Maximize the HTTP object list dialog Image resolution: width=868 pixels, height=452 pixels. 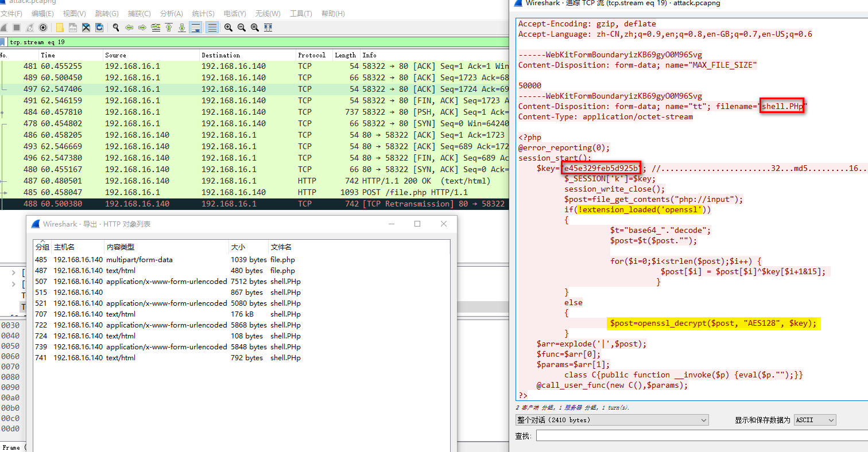click(x=417, y=224)
